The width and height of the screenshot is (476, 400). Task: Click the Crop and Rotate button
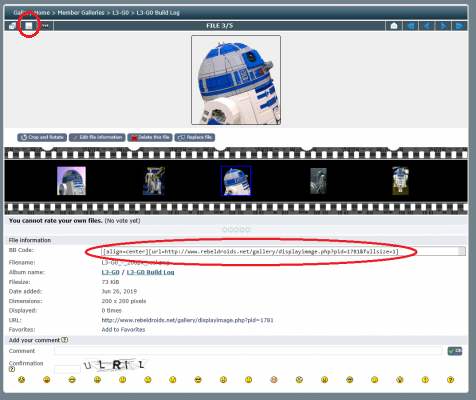[x=42, y=137]
